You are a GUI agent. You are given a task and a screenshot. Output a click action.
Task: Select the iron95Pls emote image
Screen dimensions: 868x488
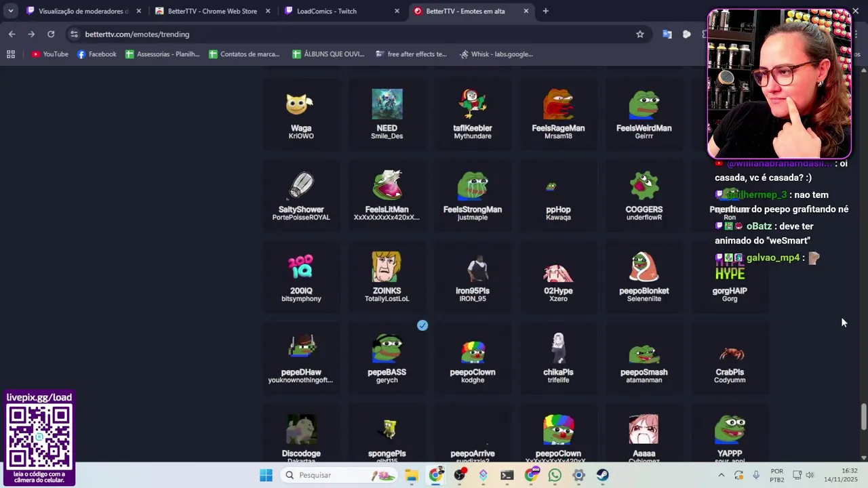(477, 268)
